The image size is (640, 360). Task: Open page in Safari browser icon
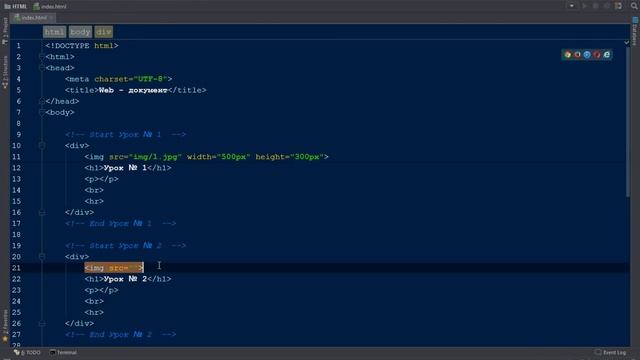[x=587, y=54]
